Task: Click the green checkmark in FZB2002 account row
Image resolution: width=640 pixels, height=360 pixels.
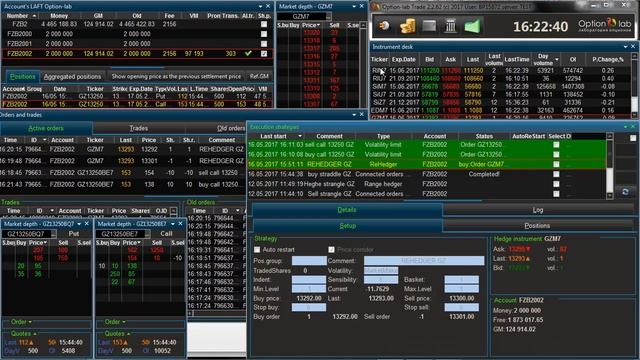Action: [248, 53]
